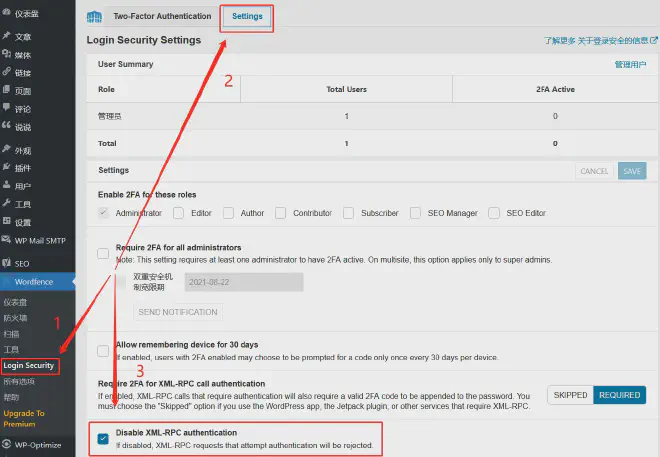Click the grace period date field
The image size is (660, 457).
(x=243, y=283)
